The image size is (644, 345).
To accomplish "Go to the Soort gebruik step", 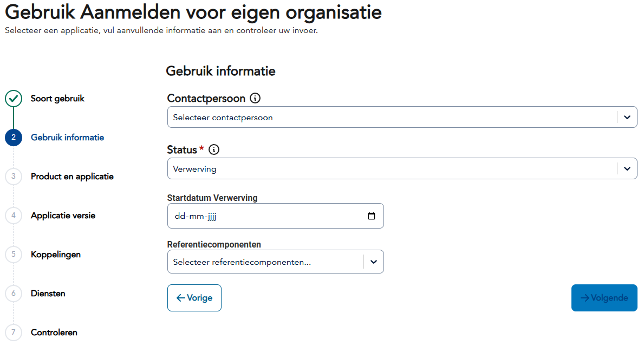I will (x=57, y=99).
